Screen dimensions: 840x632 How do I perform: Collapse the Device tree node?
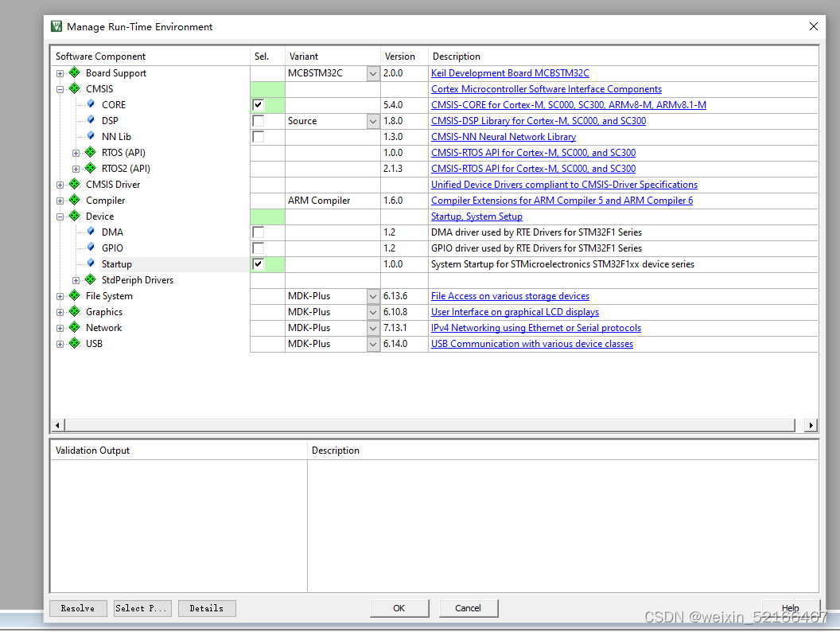(60, 217)
